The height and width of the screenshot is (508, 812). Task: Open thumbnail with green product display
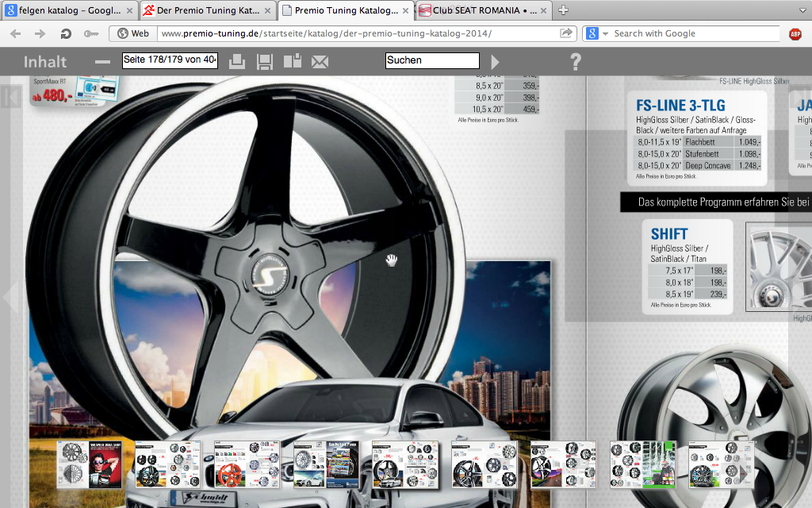642,464
